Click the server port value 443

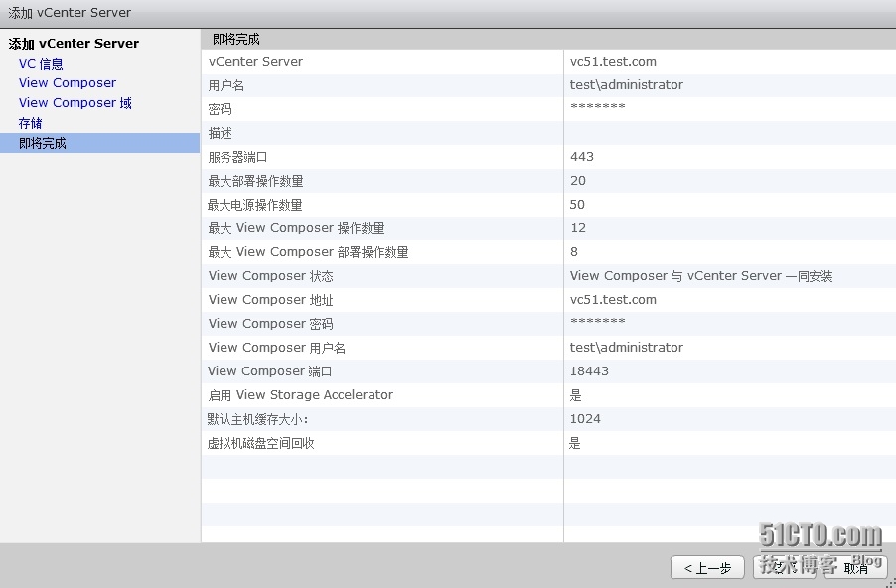coord(582,157)
